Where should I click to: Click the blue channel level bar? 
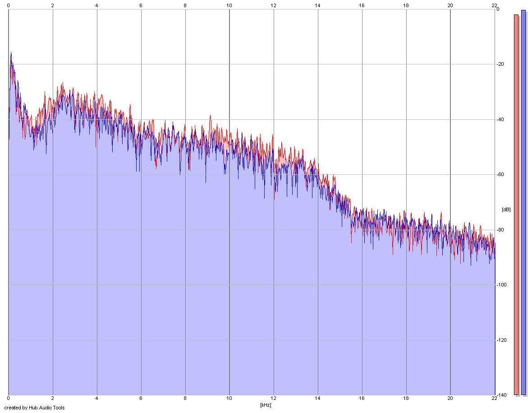(x=523, y=203)
